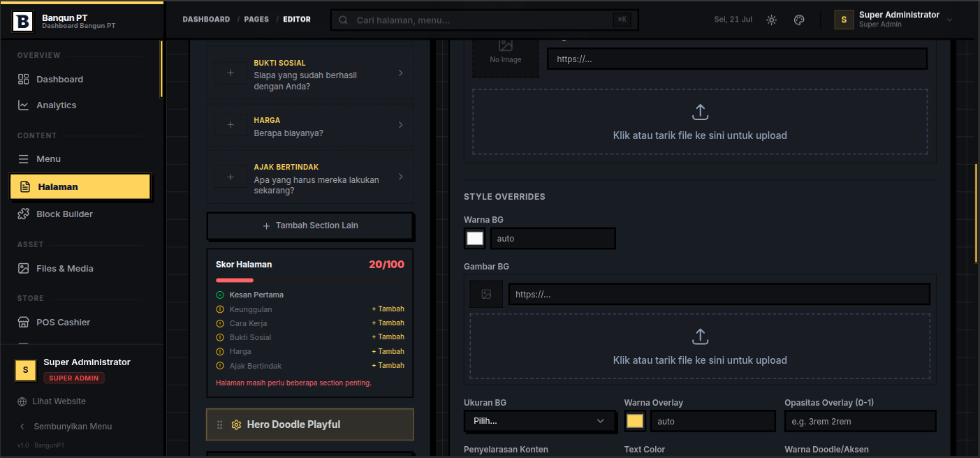Open the Ukuran BG dropdown
980x458 pixels.
[x=540, y=422]
